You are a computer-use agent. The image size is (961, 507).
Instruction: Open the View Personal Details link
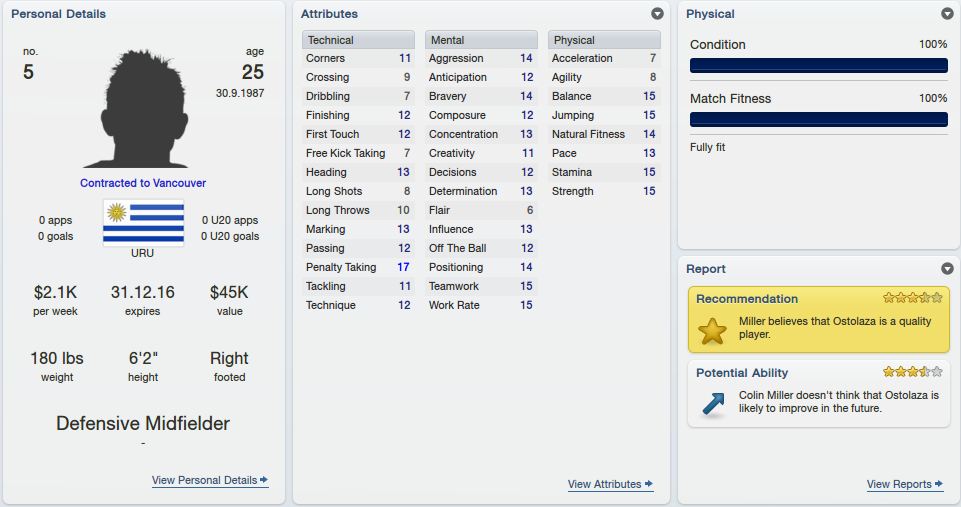[210, 480]
